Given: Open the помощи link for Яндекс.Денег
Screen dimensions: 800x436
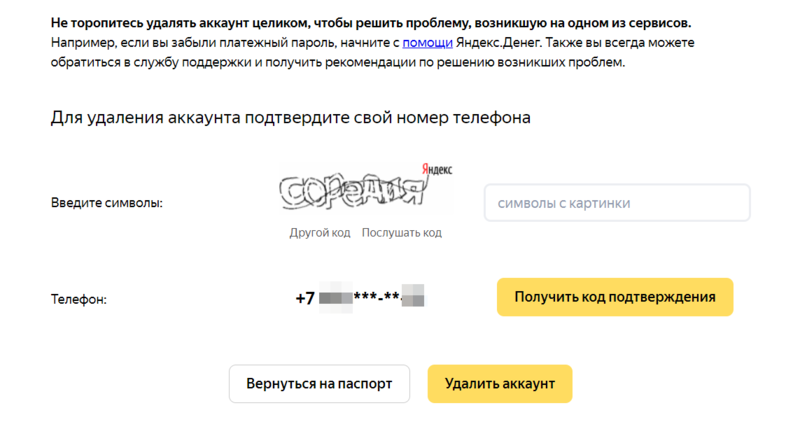Looking at the screenshot, I should [427, 43].
